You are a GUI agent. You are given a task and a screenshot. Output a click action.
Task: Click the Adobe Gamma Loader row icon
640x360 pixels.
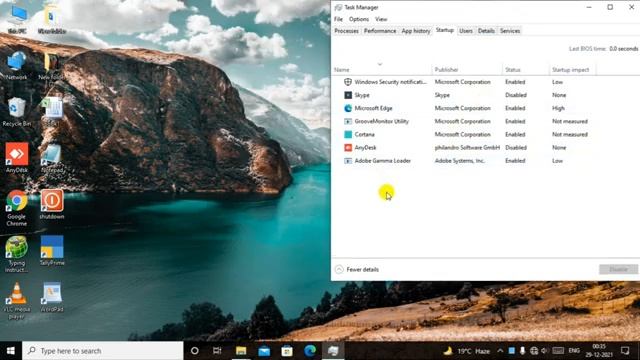[x=348, y=160]
